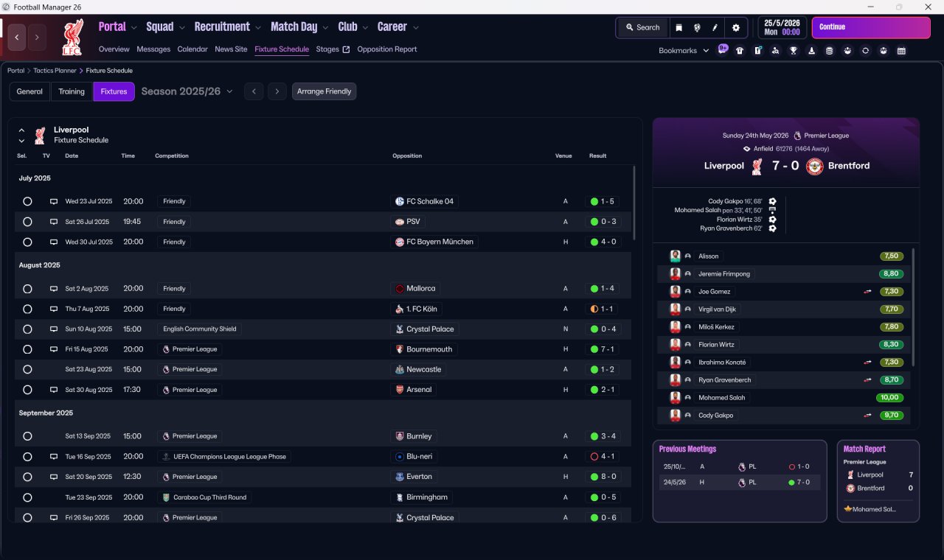Select the FC Schalke 04 fixture radio button
The height and width of the screenshot is (560, 944).
click(x=27, y=201)
